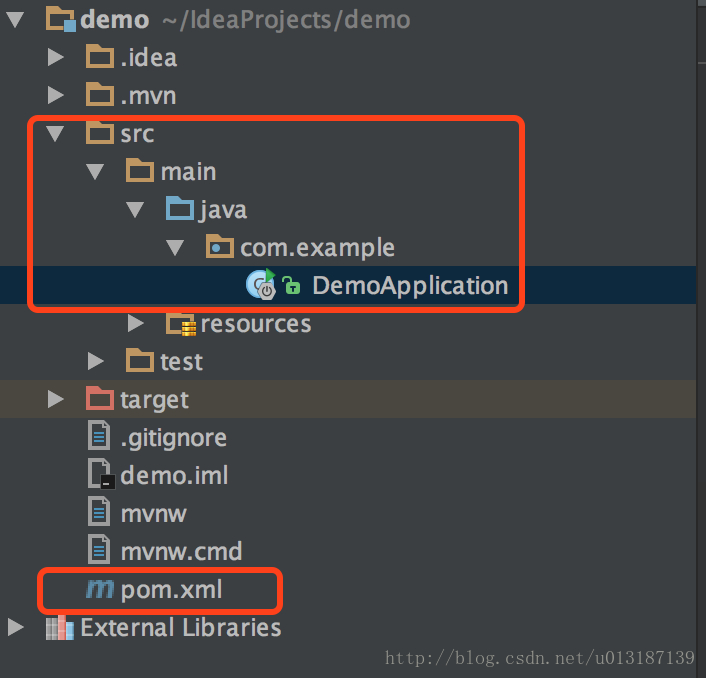
Task: Expand the target folder
Action: click(x=56, y=399)
